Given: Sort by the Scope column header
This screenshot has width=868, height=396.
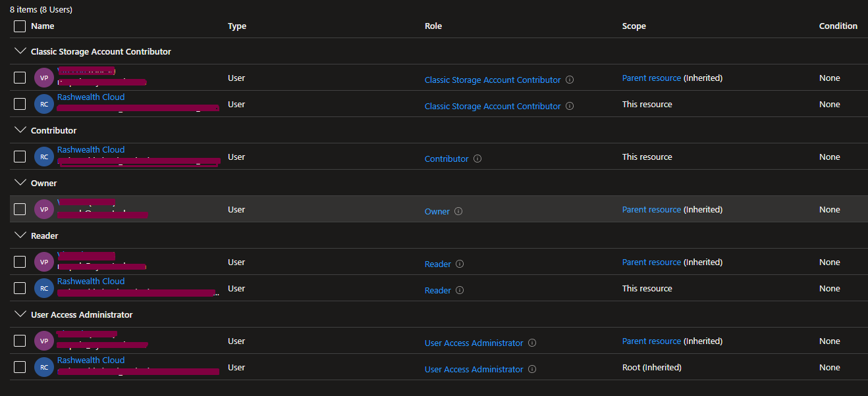Looking at the screenshot, I should coord(634,26).
